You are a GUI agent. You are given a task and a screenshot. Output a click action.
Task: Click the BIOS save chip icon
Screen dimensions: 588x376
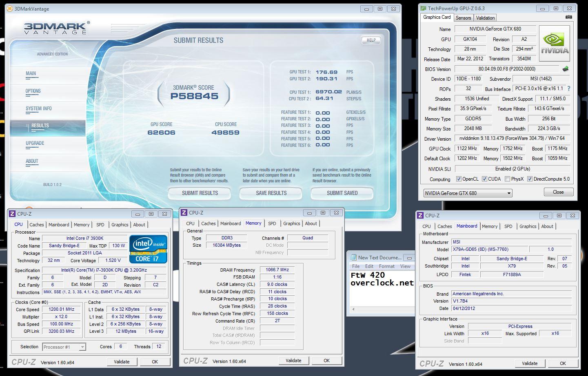[566, 69]
